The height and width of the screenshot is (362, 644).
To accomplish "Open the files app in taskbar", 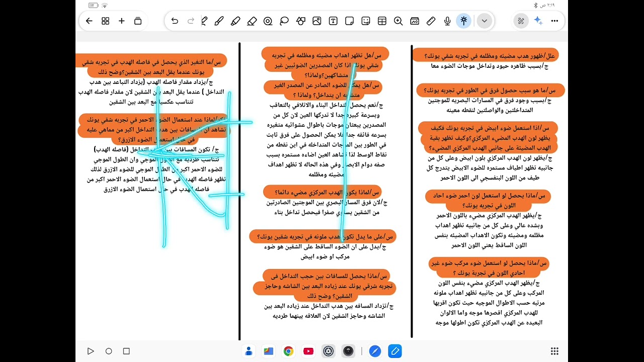I will point(268,351).
